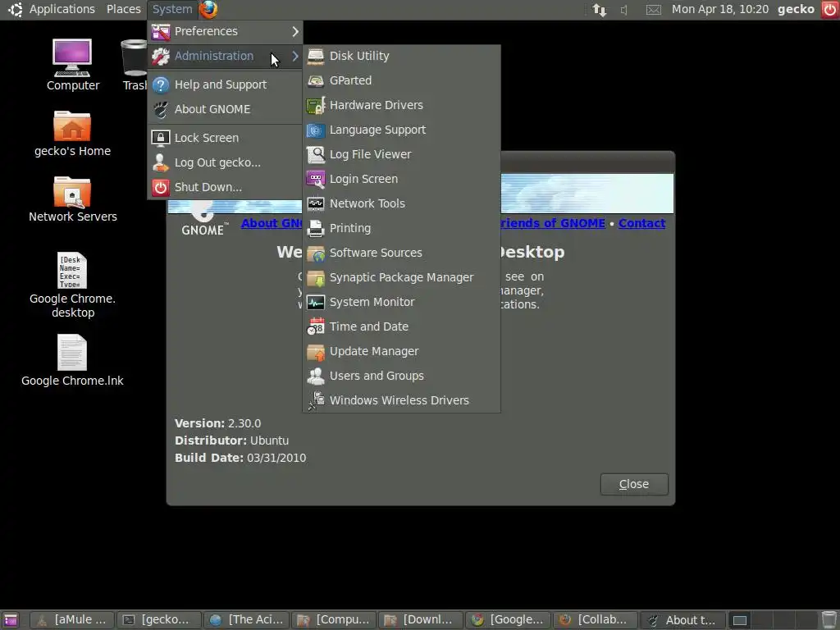Click the About GNOME foot icon

coord(160,109)
